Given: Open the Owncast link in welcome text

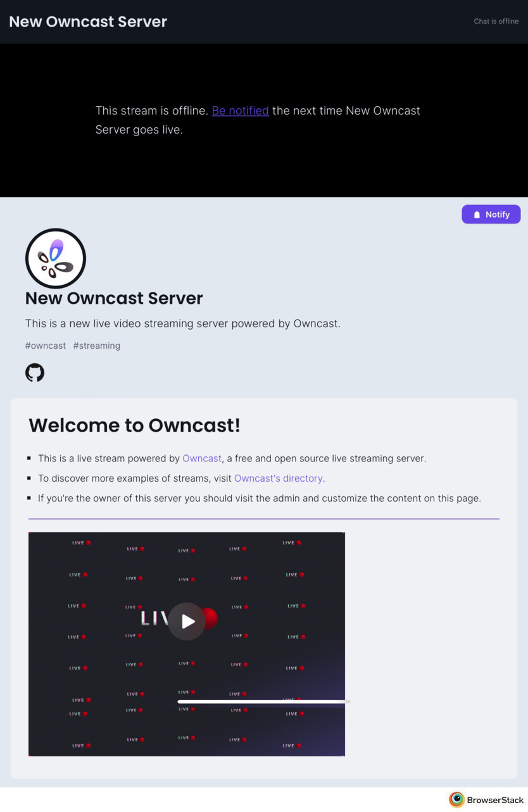Looking at the screenshot, I should click(x=202, y=458).
